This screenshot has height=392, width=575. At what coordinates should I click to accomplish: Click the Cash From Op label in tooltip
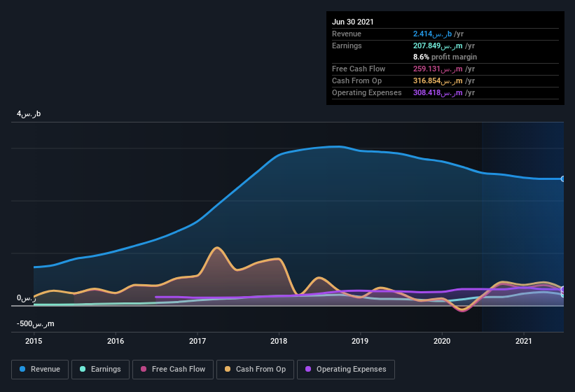pos(356,81)
